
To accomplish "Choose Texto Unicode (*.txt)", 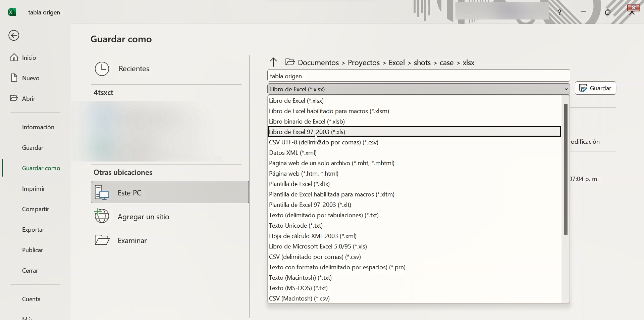I will click(x=415, y=225).
